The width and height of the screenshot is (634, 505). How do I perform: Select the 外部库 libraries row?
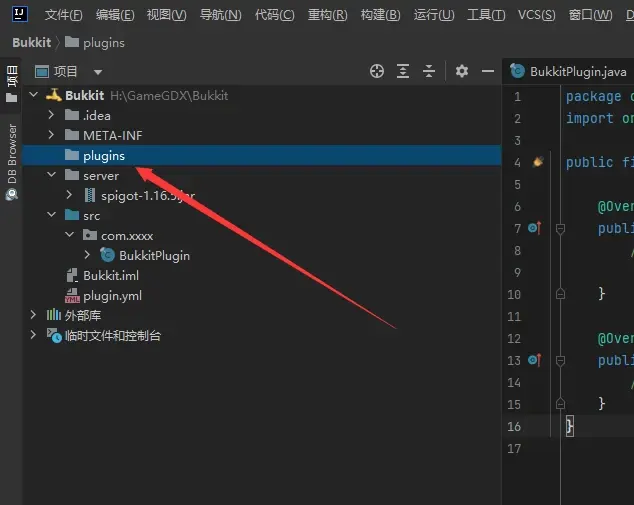click(262, 315)
